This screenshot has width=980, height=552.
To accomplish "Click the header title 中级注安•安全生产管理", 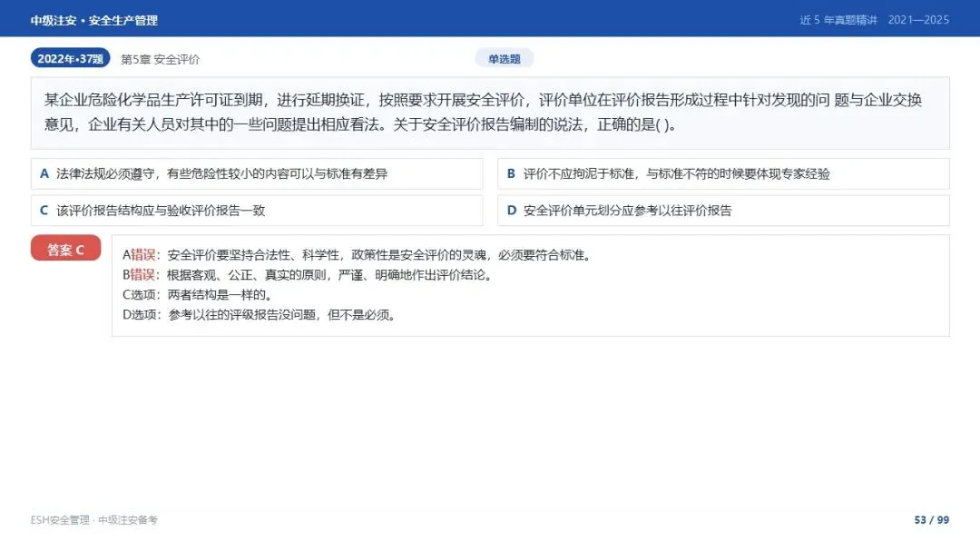I will (x=94, y=20).
